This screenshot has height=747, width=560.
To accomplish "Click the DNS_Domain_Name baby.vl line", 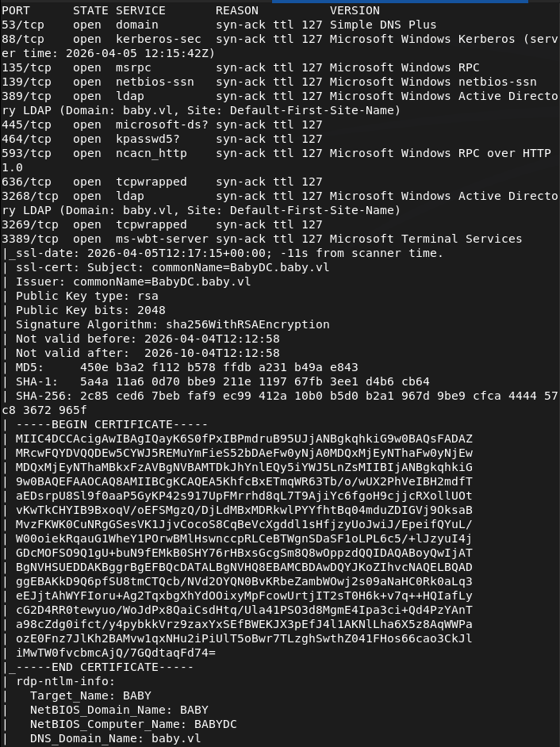I will click(x=115, y=739).
